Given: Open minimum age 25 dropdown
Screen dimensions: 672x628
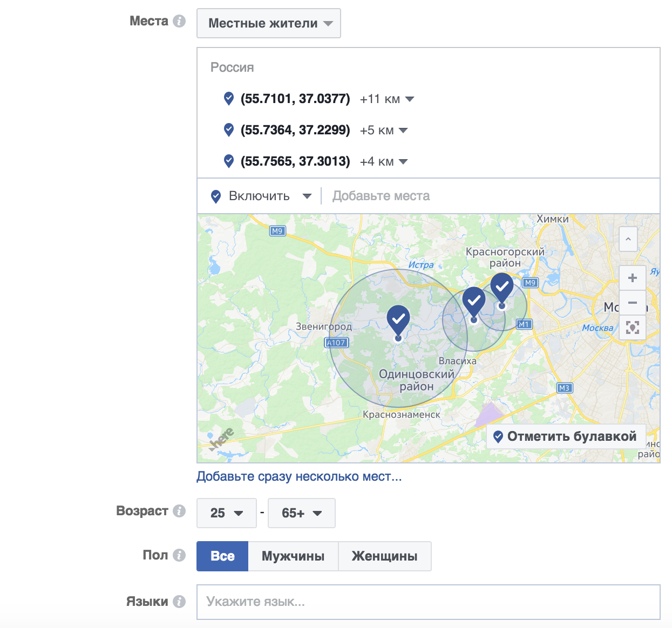Looking at the screenshot, I should coord(227,513).
